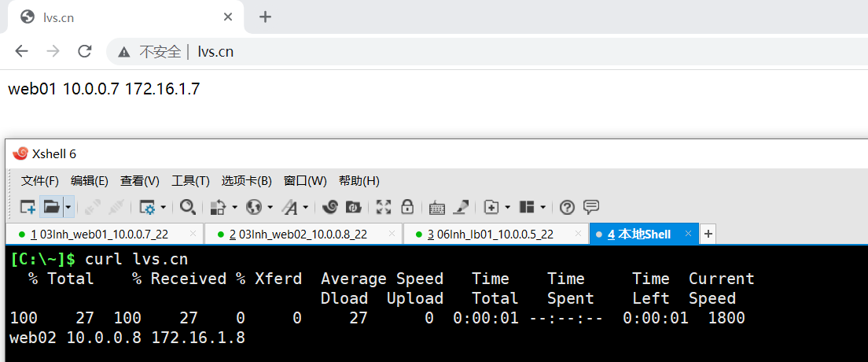The width and height of the screenshot is (868, 362).
Task: Click the web02 10.0.0.8 172.16.1.8 terminal output
Action: (x=128, y=338)
